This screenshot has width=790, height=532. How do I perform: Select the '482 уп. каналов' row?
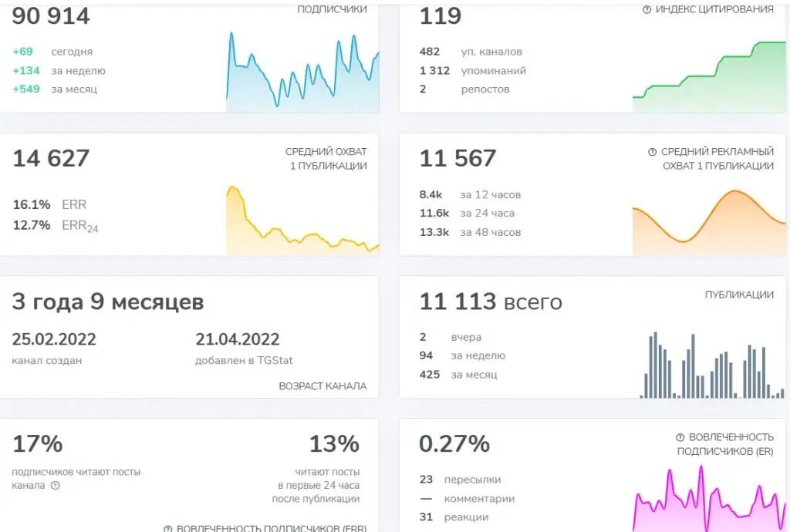pos(471,52)
